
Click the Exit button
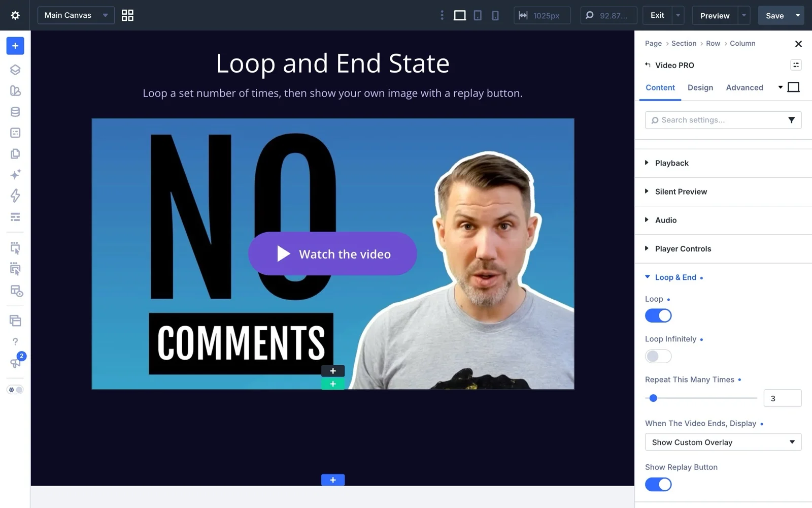click(x=657, y=15)
